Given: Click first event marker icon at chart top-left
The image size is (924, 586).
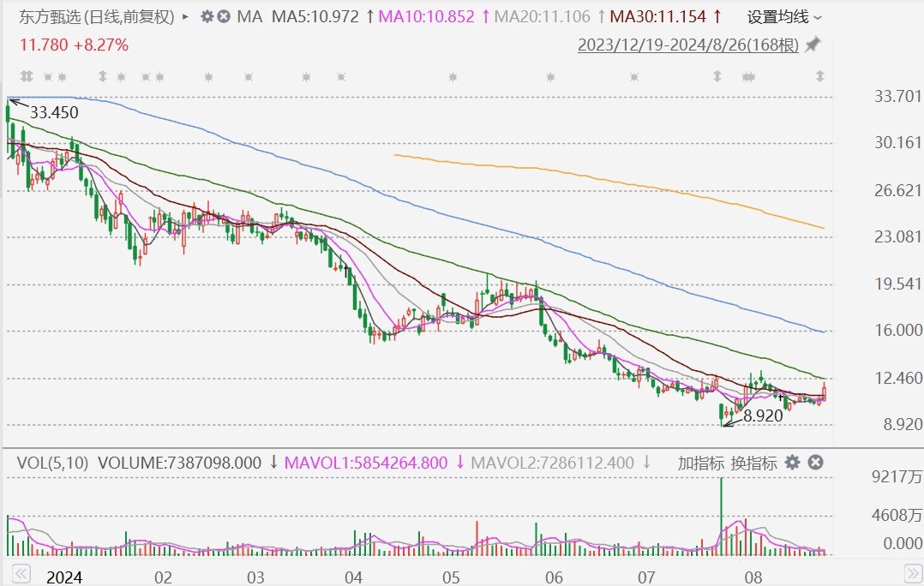Looking at the screenshot, I should pos(26,77).
